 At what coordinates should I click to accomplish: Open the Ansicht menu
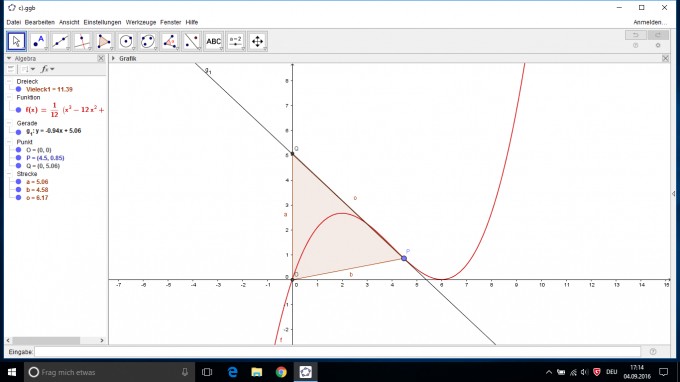(x=69, y=22)
